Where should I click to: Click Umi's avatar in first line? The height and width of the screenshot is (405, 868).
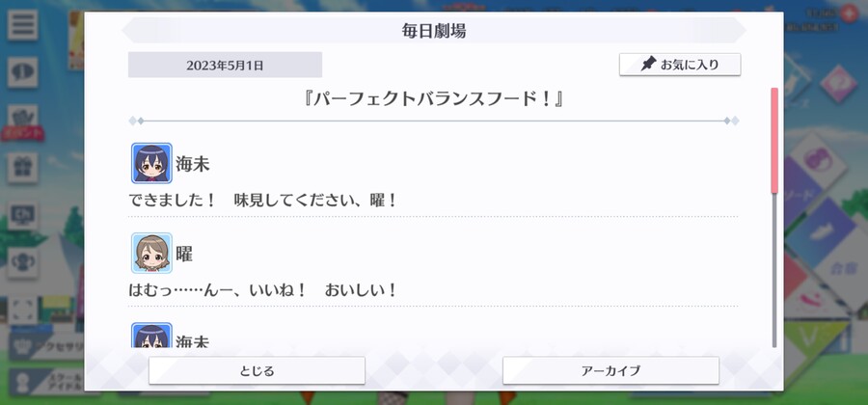tap(151, 163)
